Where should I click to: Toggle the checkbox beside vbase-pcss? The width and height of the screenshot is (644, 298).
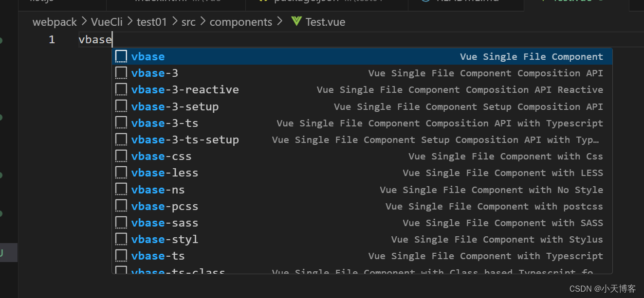121,206
